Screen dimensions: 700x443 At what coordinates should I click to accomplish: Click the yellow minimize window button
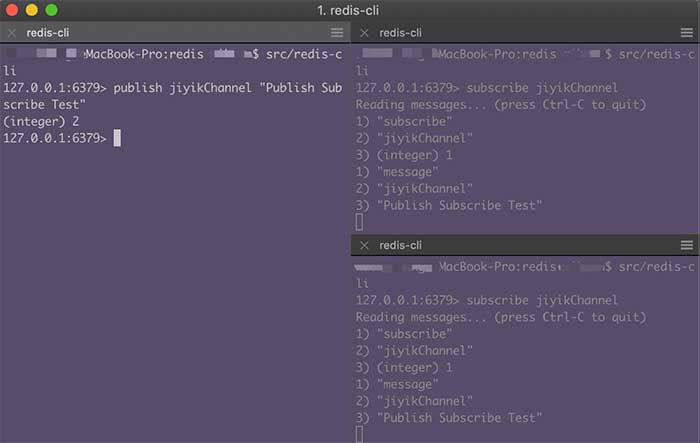pos(32,10)
